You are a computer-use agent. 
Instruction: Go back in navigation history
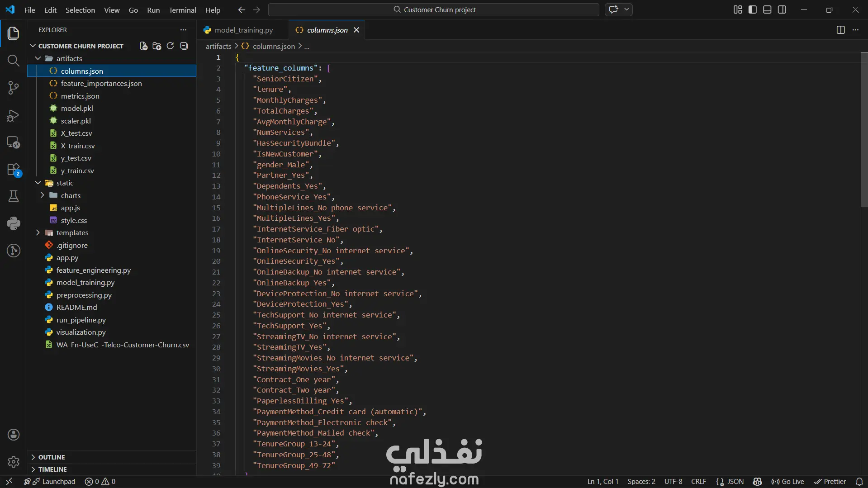242,10
